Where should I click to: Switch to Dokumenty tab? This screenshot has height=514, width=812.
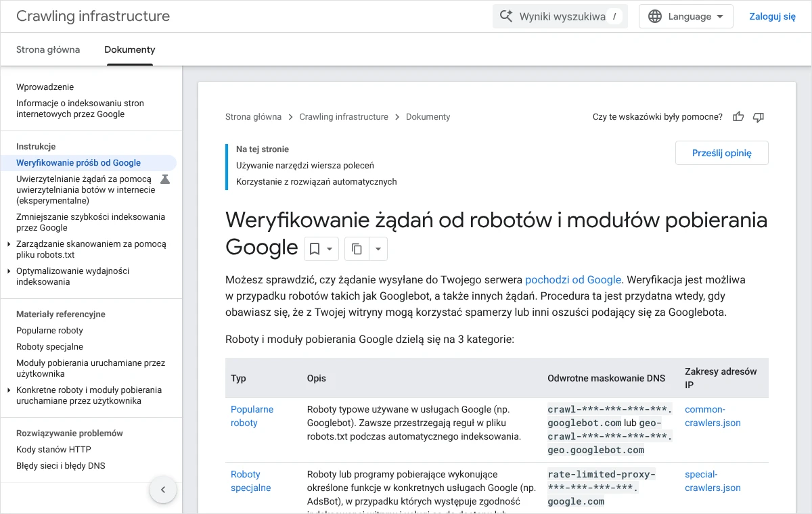coord(130,49)
